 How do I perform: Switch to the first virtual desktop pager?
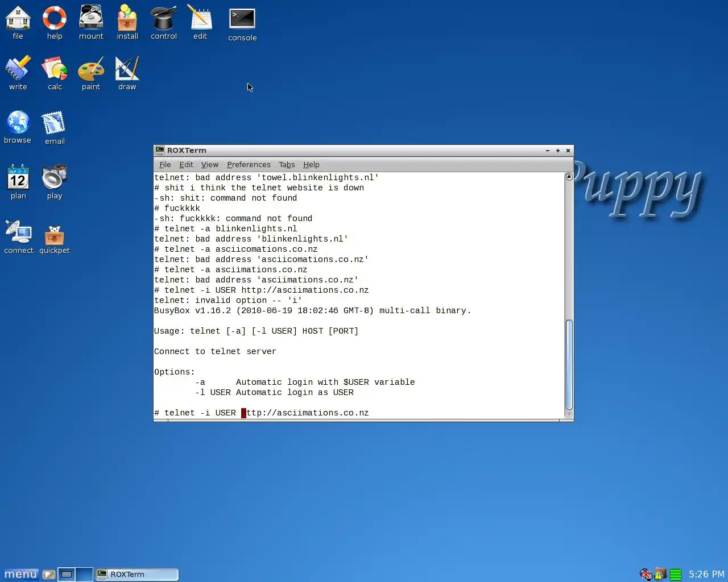67,575
